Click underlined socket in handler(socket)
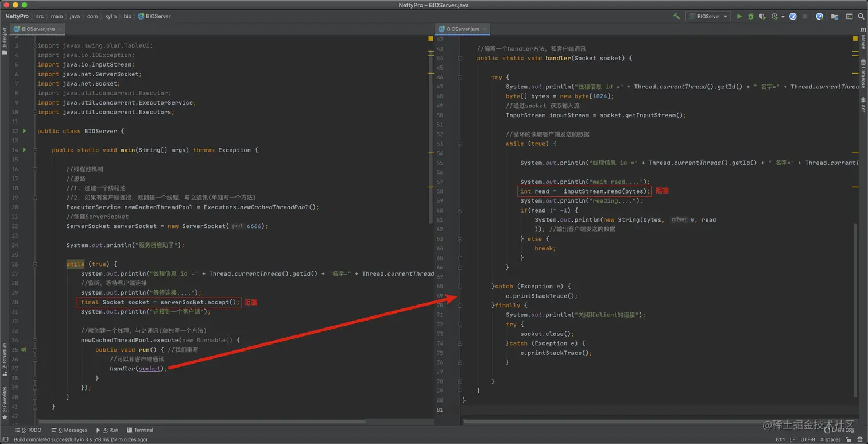The height and width of the screenshot is (444, 868). click(x=150, y=369)
